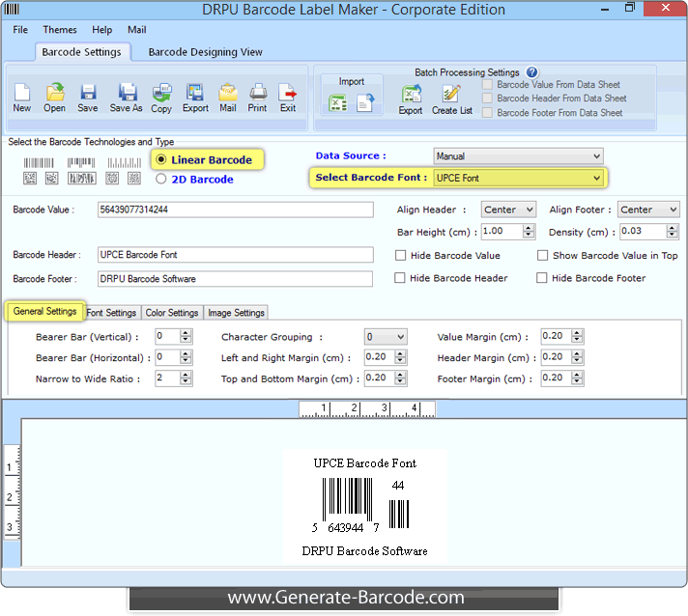Viewport: 688px width, 616px height.
Task: Enable Show Barcode Value in Top
Action: click(542, 255)
